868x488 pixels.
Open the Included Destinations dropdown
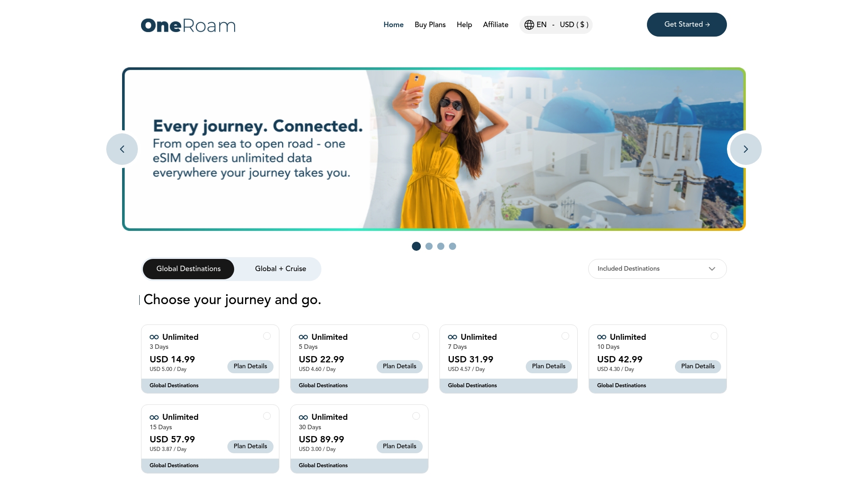click(657, 269)
